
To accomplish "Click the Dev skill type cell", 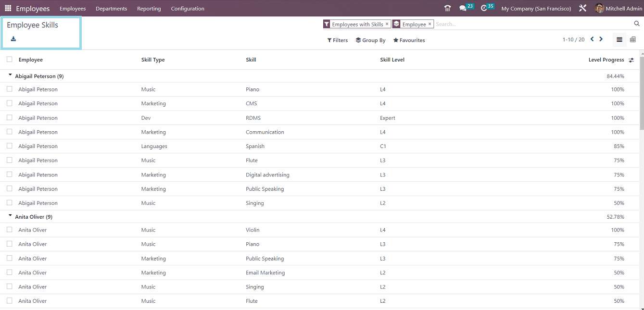I will pyautogui.click(x=146, y=118).
